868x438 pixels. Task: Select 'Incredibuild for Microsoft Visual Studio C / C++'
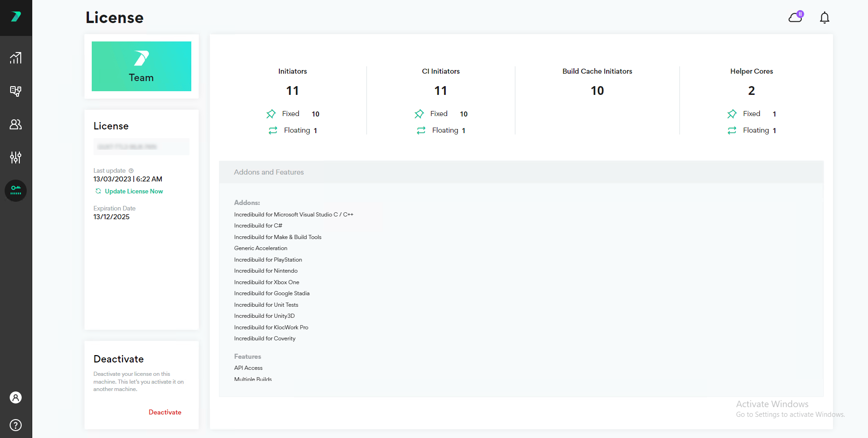click(294, 215)
